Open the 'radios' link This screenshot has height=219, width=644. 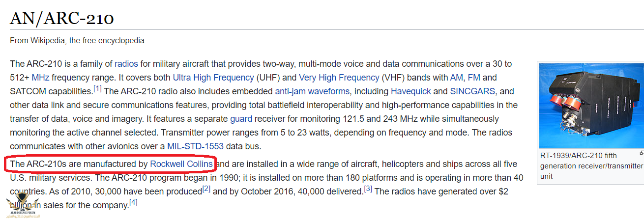click(x=126, y=64)
